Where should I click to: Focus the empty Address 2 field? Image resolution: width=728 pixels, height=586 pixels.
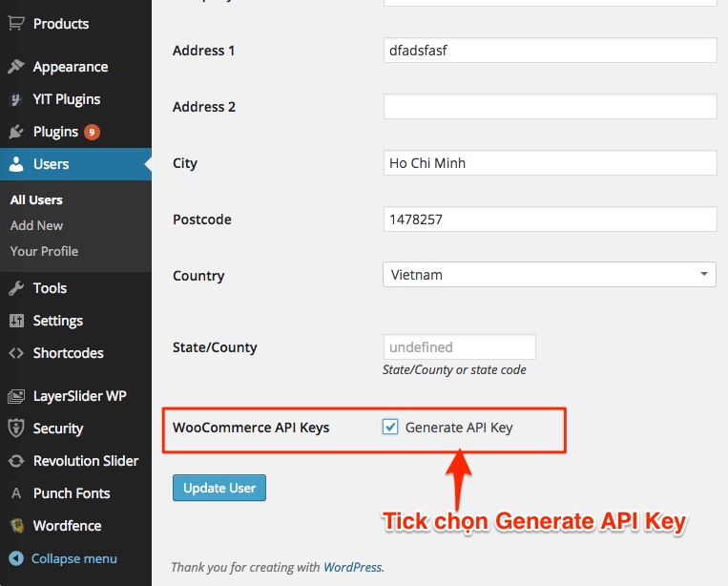click(551, 106)
